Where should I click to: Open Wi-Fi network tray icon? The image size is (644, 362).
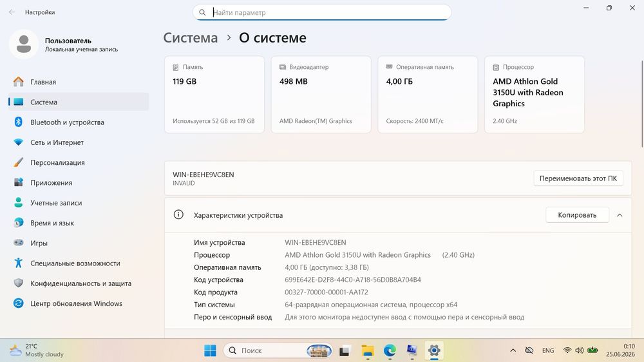pyautogui.click(x=567, y=350)
